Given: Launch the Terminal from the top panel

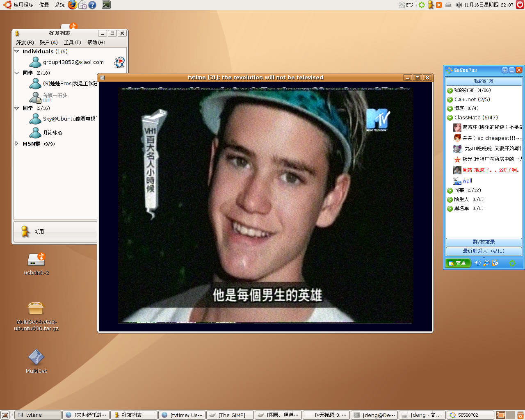Looking at the screenshot, I should [106, 5].
